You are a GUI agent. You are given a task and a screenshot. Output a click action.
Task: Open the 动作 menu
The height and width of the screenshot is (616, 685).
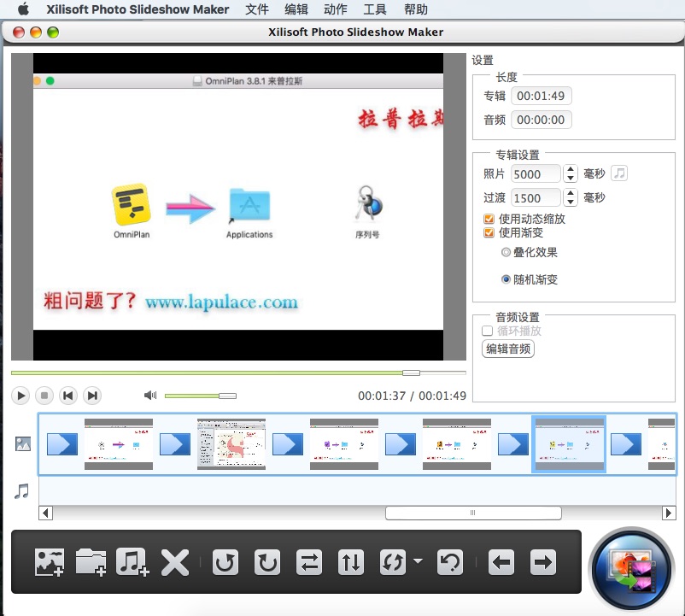coord(336,9)
